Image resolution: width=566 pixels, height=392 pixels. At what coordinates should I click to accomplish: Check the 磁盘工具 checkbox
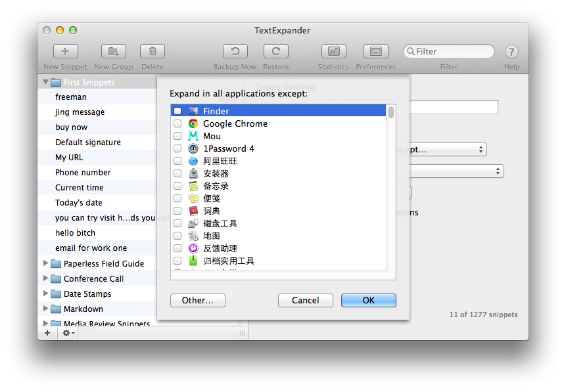tap(177, 223)
